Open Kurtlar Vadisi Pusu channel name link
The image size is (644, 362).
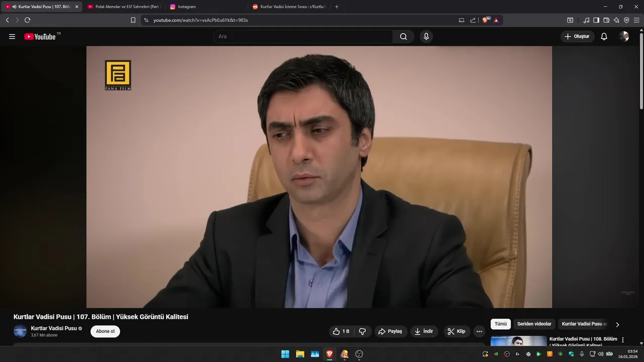coord(54,328)
